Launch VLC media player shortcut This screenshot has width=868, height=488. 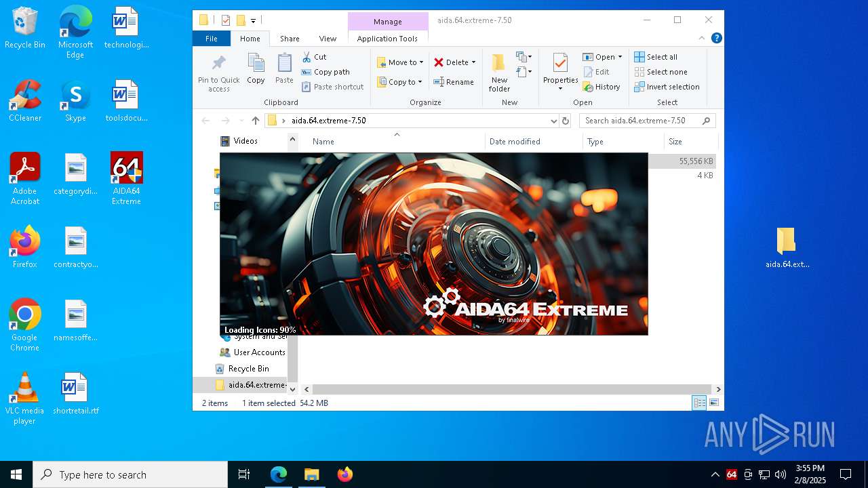click(x=25, y=399)
